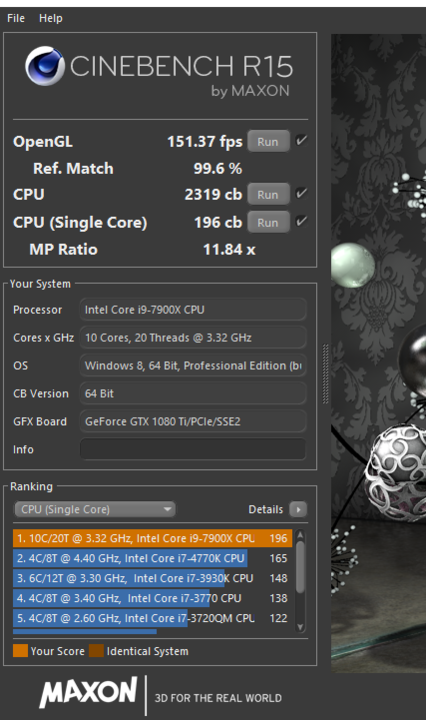Run the CPU (Single Core) benchmark
The width and height of the screenshot is (426, 720).
(x=269, y=222)
